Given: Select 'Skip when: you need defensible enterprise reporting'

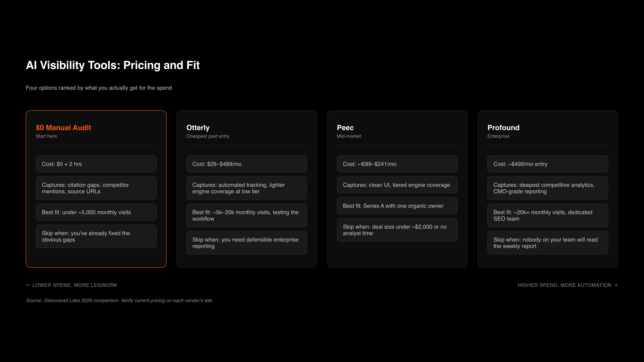Looking at the screenshot, I should 247,243.
